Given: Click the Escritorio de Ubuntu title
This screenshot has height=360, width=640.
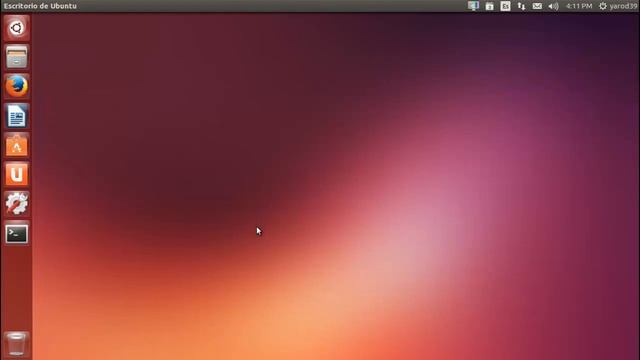Looking at the screenshot, I should pos(40,6).
